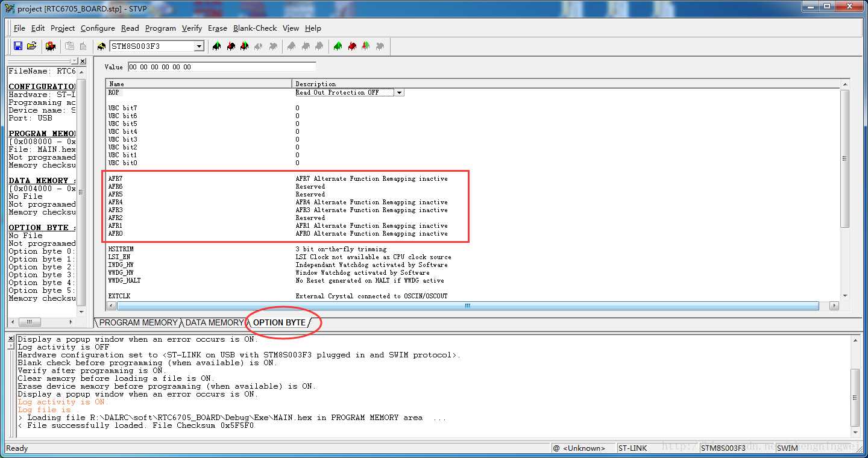Click the Name column header
The height and width of the screenshot is (458, 868).
(199, 84)
